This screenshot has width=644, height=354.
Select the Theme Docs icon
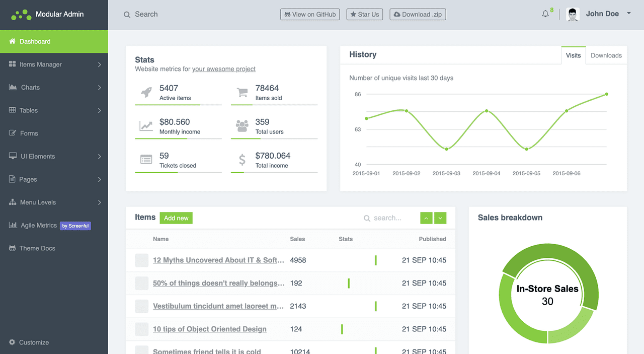pyautogui.click(x=13, y=248)
